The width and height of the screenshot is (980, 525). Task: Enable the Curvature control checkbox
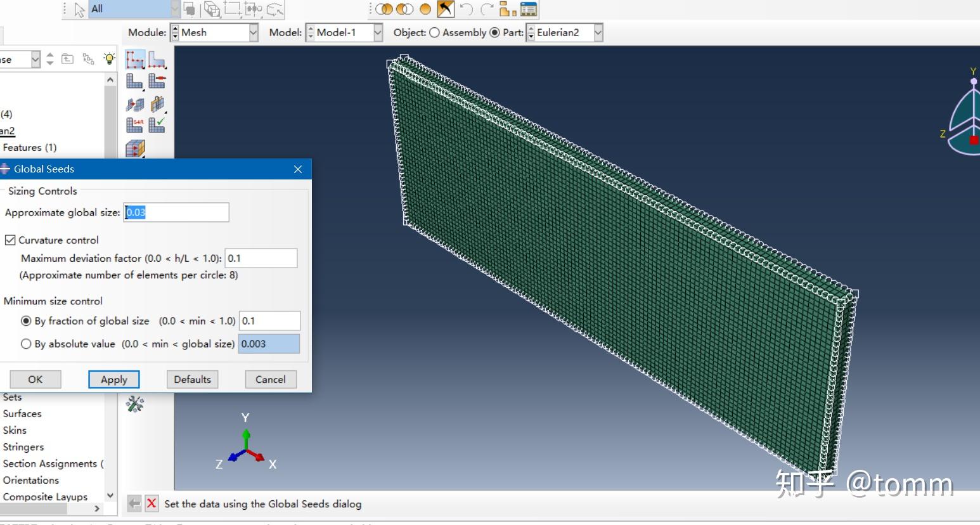[10, 240]
